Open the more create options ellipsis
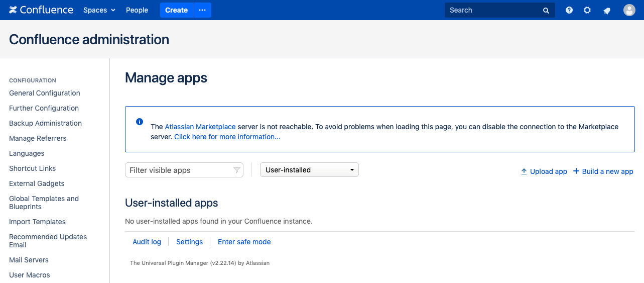The image size is (644, 283). tap(202, 10)
